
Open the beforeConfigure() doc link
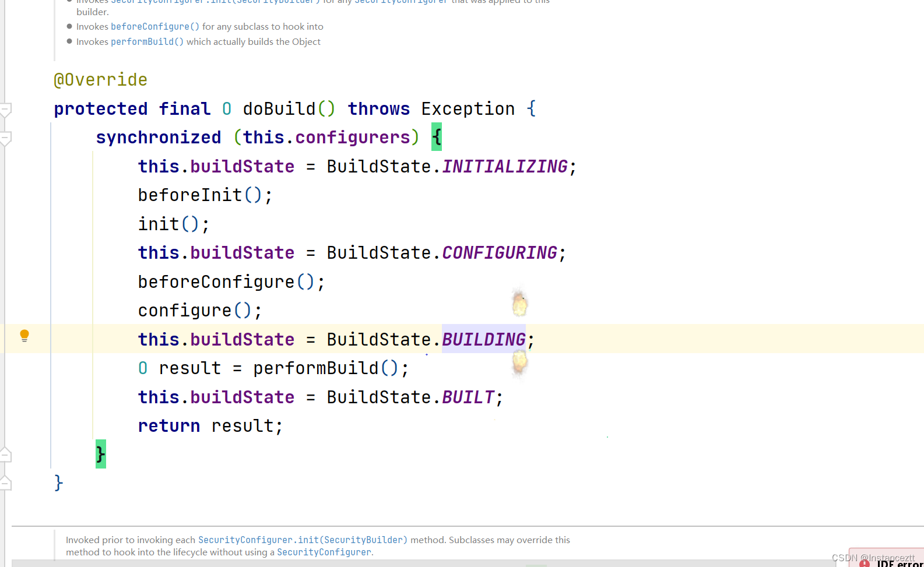point(155,27)
